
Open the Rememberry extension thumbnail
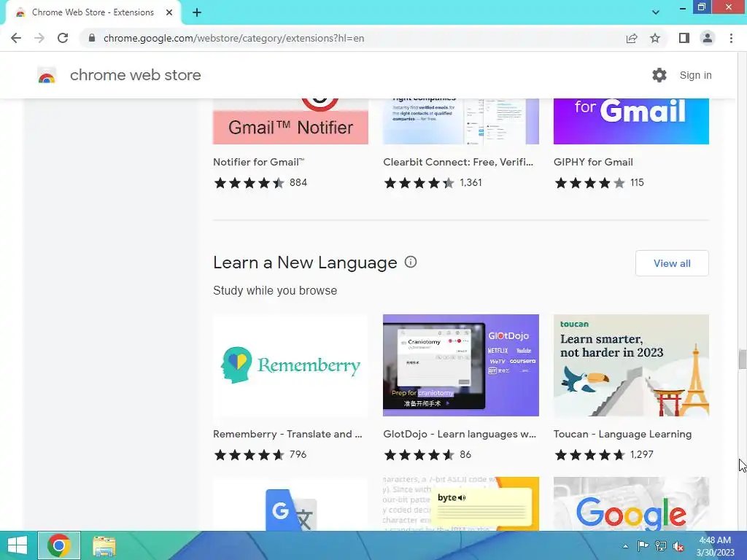[x=290, y=365]
